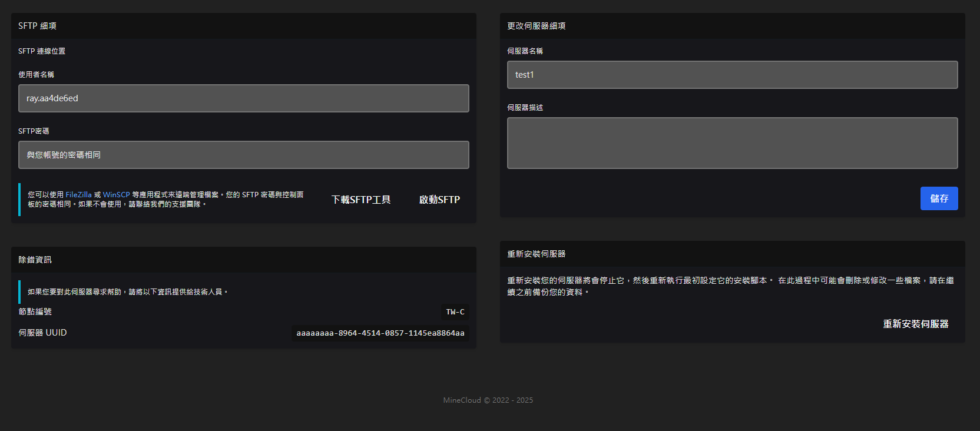Select the 伺服器名稱 field containing test1
Image resolution: width=980 pixels, height=431 pixels.
(732, 75)
